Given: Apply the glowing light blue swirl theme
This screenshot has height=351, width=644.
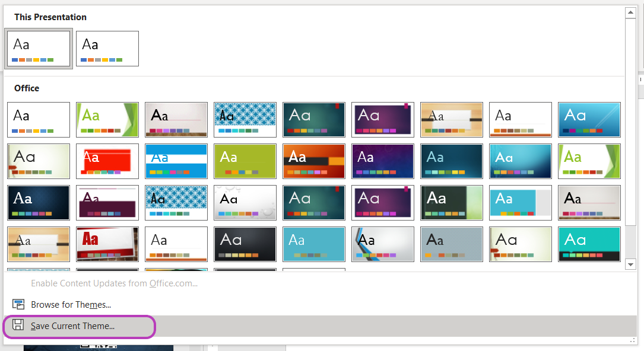Looking at the screenshot, I should tap(521, 161).
